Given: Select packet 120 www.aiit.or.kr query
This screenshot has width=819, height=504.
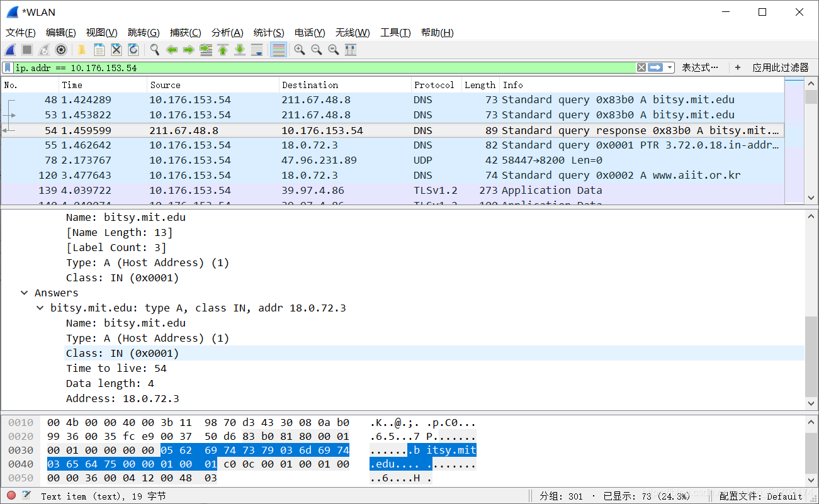Looking at the screenshot, I should (393, 175).
